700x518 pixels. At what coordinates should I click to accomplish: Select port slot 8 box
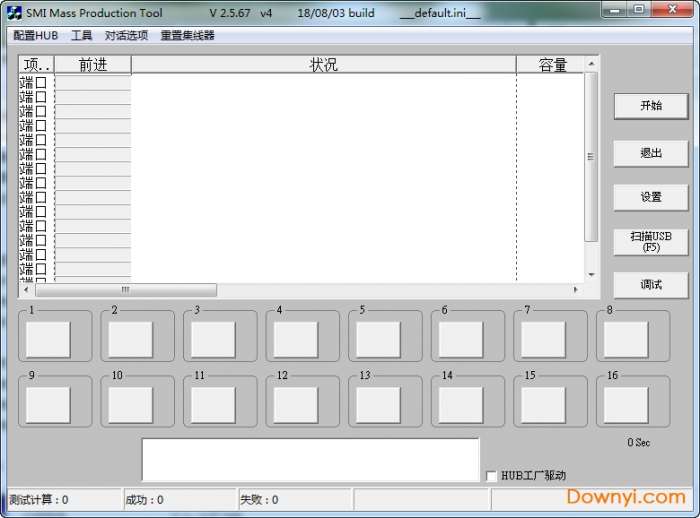[626, 340]
